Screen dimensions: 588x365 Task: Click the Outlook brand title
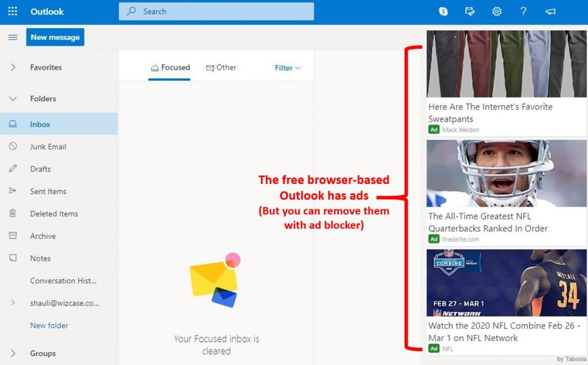[47, 11]
